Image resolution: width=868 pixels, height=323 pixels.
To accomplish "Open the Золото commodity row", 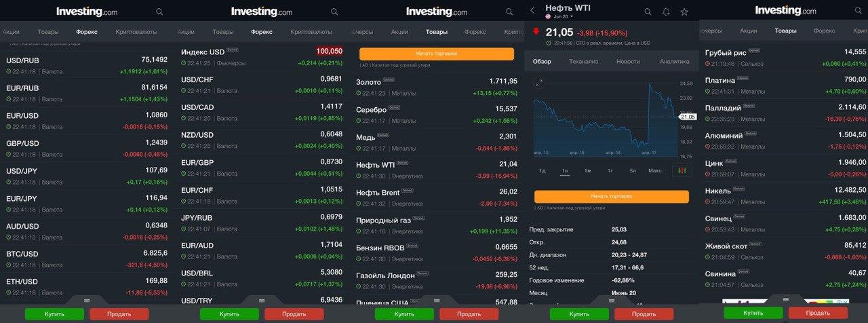I will [x=437, y=87].
